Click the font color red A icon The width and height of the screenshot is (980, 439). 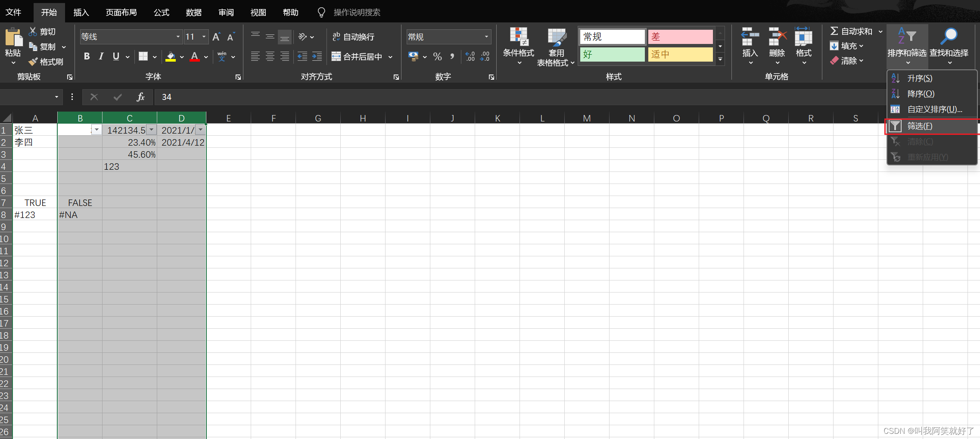(x=195, y=56)
